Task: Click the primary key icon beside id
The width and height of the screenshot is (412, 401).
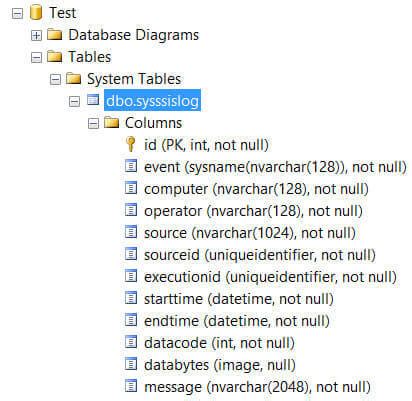Action: [x=131, y=144]
